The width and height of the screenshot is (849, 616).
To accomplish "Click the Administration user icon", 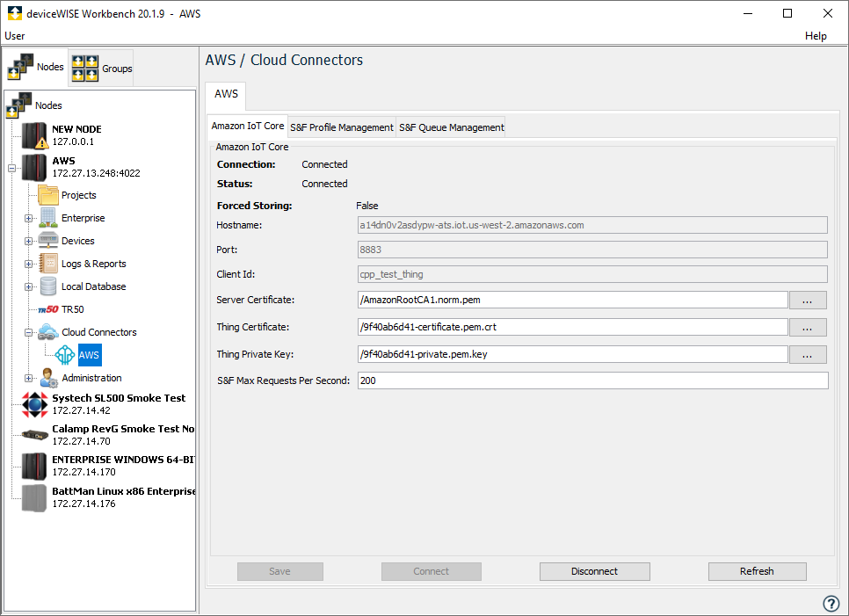I will (x=48, y=378).
